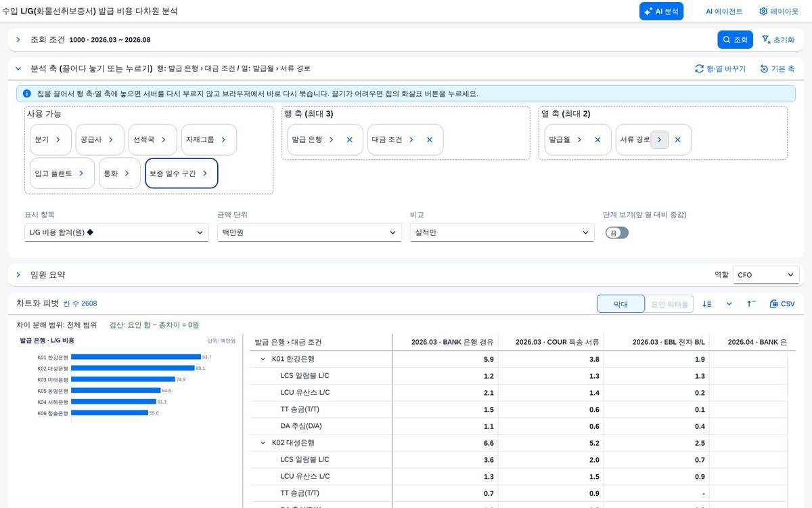Select the 요인 워터폴 view
The width and height of the screenshot is (812, 508).
tap(670, 304)
